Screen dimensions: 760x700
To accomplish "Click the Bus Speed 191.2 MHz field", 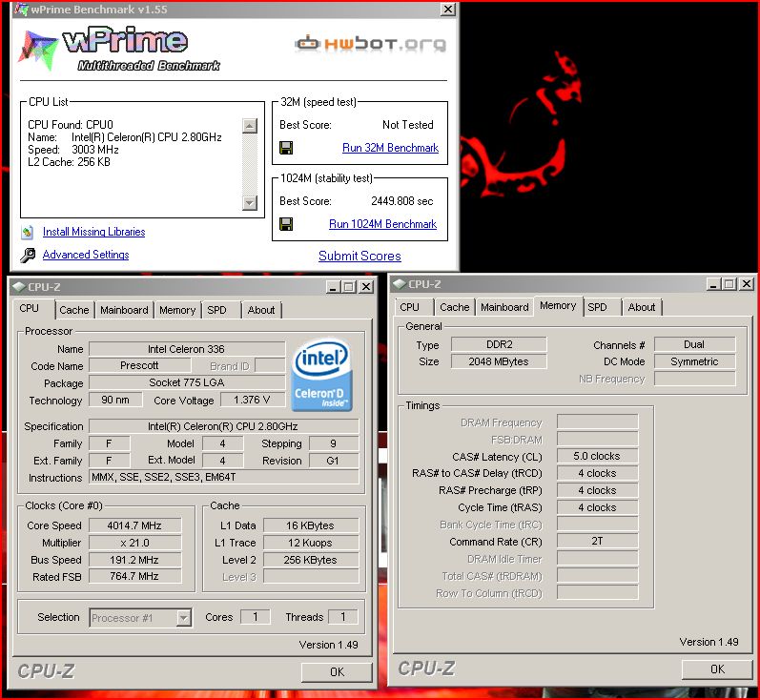I will pyautogui.click(x=134, y=560).
